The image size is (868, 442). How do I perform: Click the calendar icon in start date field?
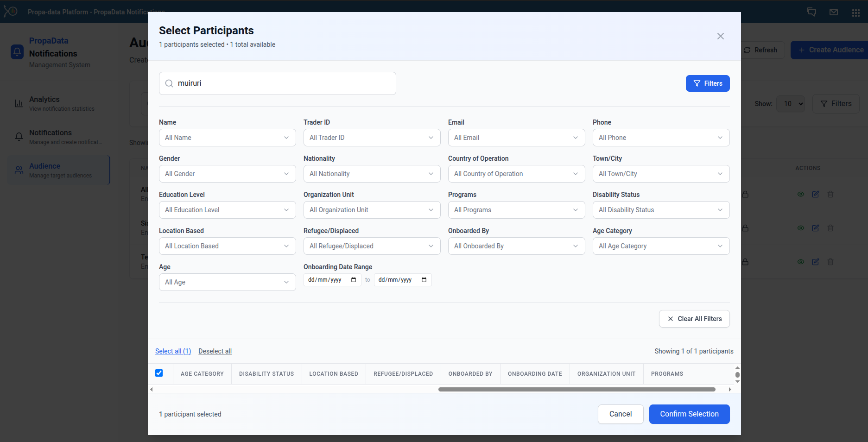point(354,280)
